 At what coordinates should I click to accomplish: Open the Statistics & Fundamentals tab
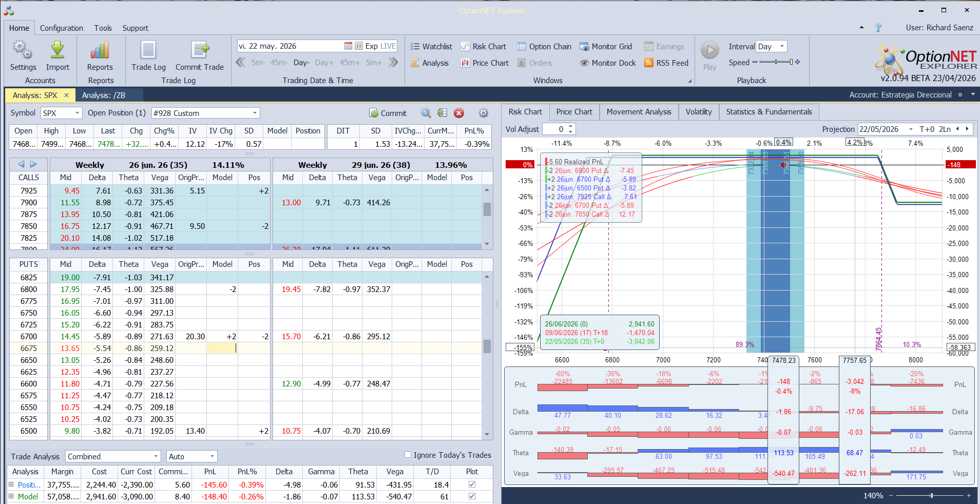(769, 112)
